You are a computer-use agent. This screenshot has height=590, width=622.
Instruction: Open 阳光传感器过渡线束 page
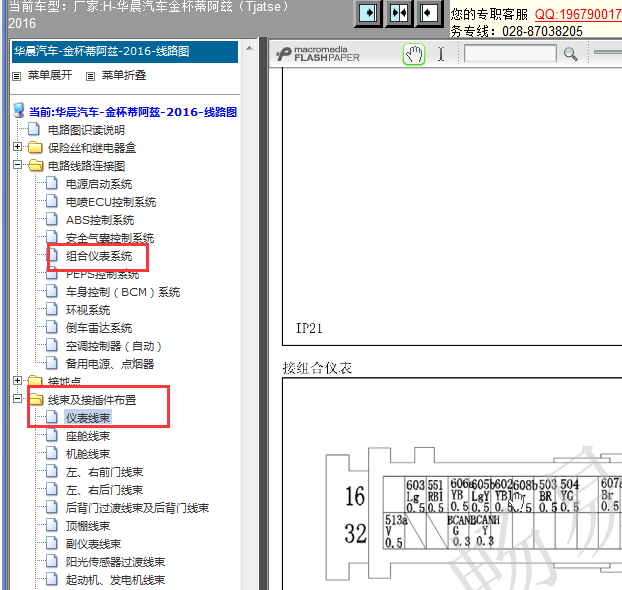coord(115,562)
